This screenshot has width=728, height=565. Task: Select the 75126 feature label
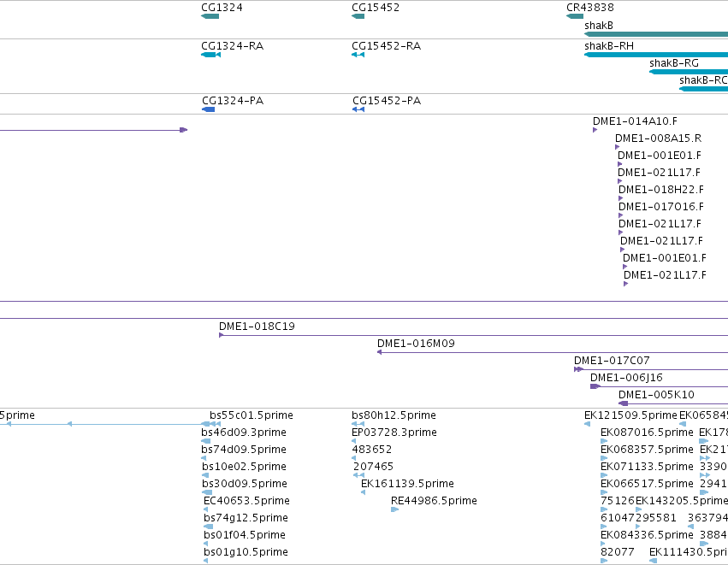click(x=618, y=502)
